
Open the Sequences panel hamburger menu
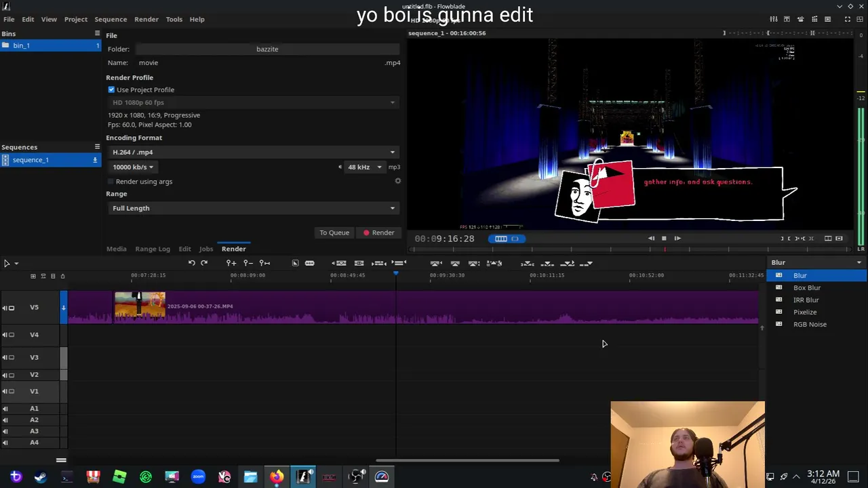97,146
